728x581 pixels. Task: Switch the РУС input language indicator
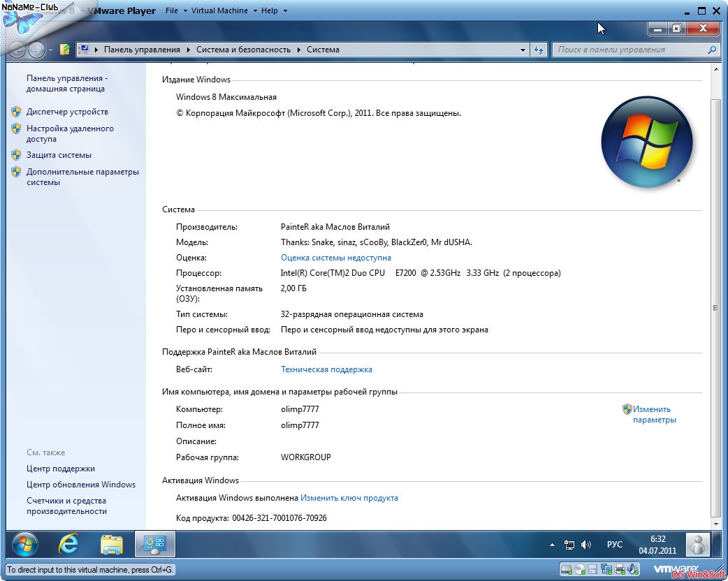point(614,545)
